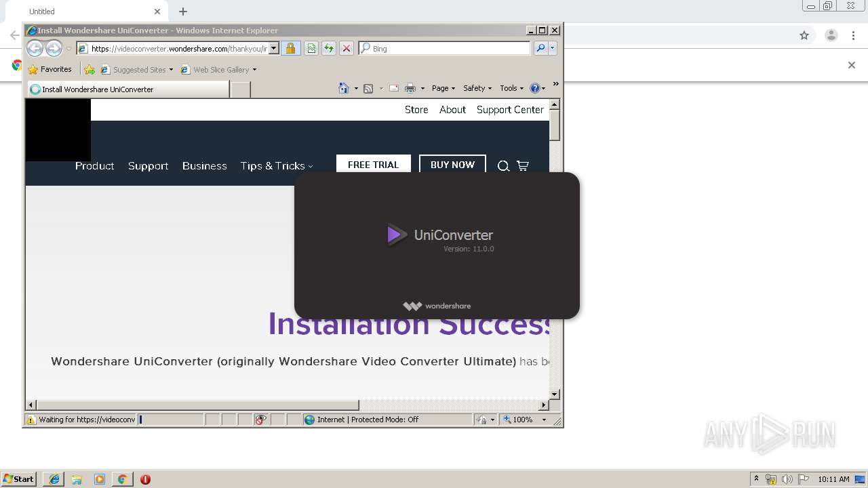The width and height of the screenshot is (868, 488).
Task: Click the vertical scrollbar up arrow
Action: pos(555,104)
